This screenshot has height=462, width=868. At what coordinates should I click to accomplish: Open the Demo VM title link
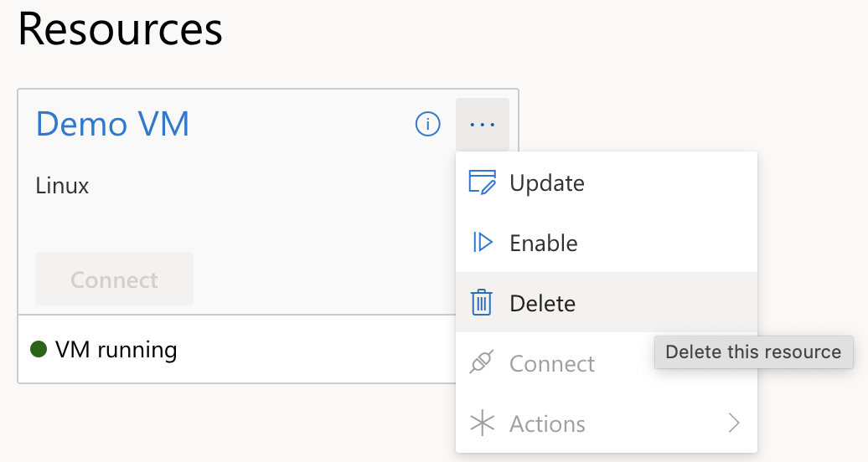click(112, 125)
